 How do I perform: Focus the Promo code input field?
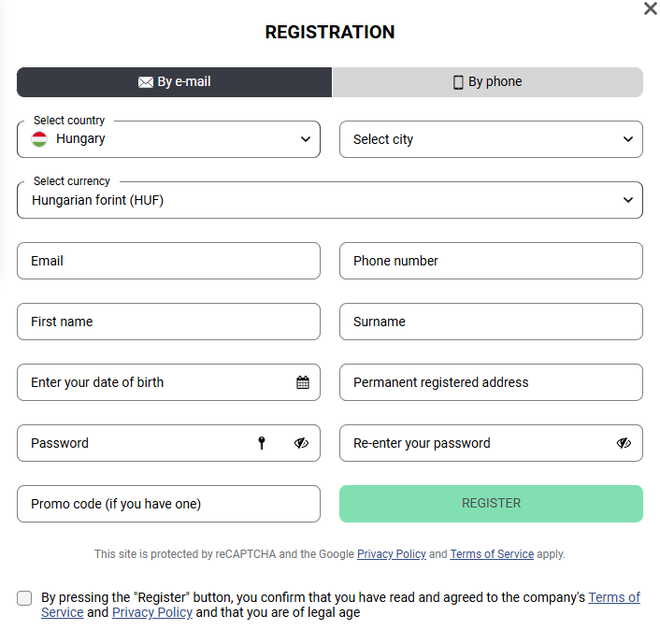point(169,504)
